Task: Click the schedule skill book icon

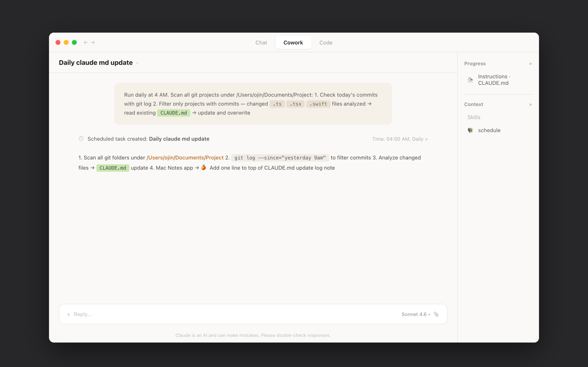Action: (x=470, y=130)
